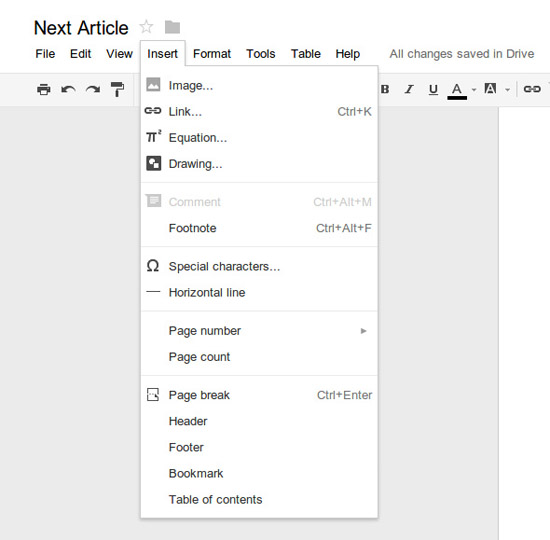
Task: Click the disabled Comment entry
Action: click(259, 202)
